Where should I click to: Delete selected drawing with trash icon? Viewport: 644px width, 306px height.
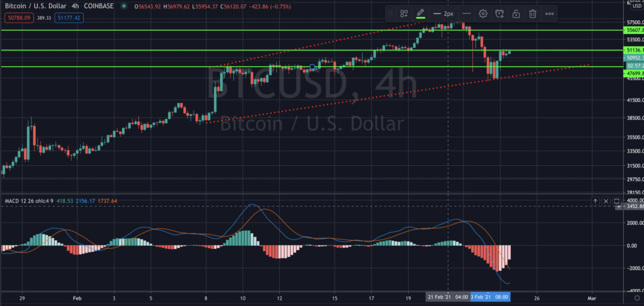coord(533,14)
